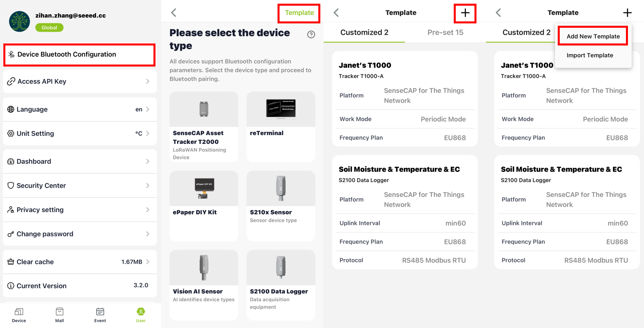Open the Language setting chevron
This screenshot has height=328, width=644.
(147, 109)
